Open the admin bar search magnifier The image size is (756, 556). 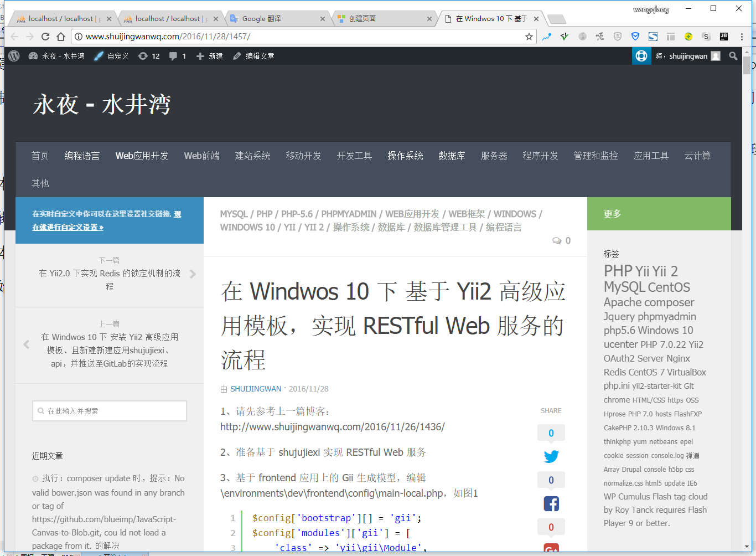[x=733, y=56]
